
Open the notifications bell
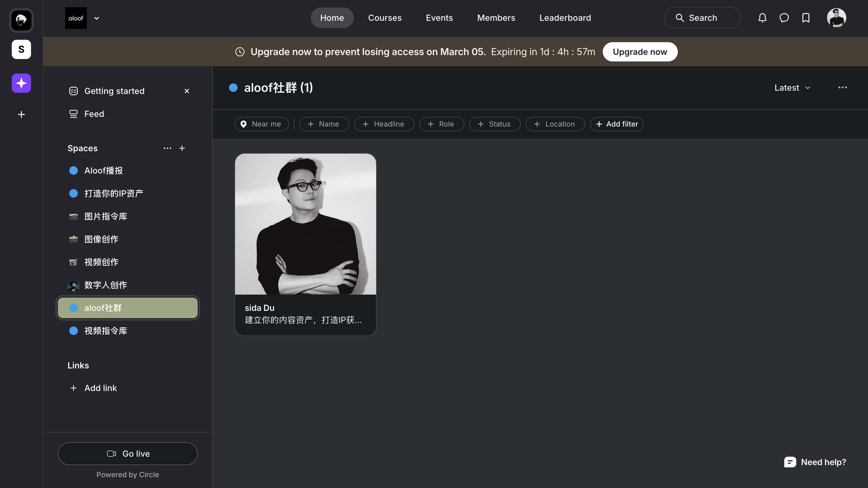[762, 18]
